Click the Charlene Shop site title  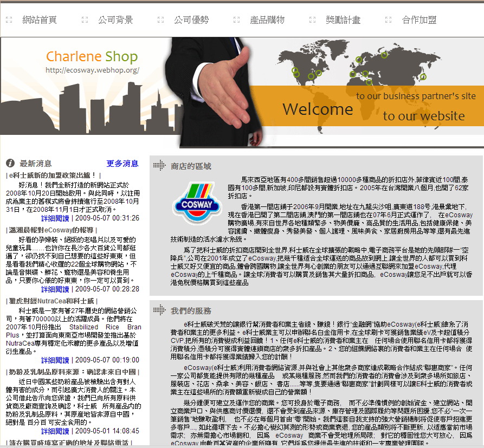coord(92,56)
